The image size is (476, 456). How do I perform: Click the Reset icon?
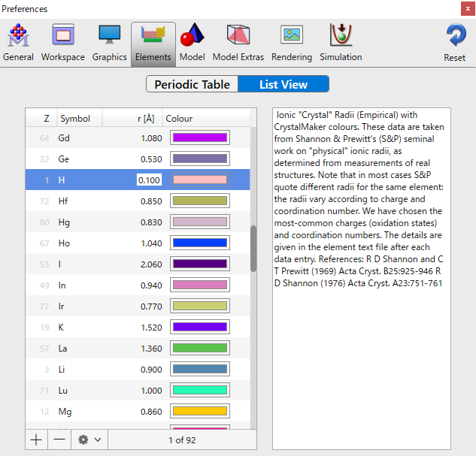coord(454,43)
